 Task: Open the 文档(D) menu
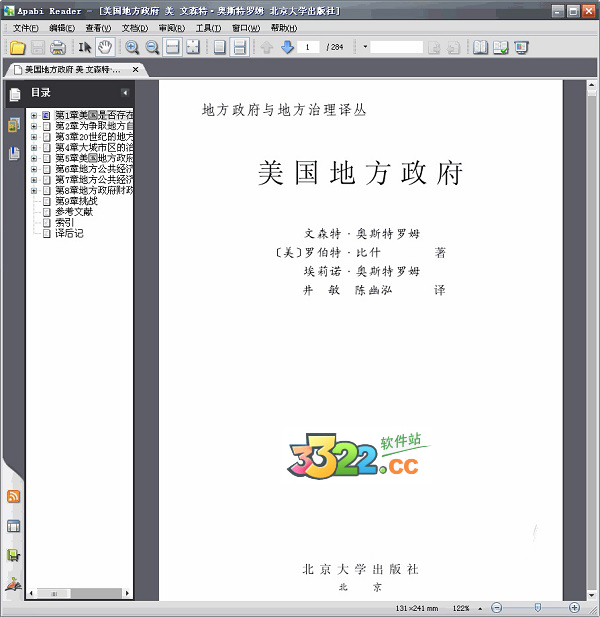135,28
